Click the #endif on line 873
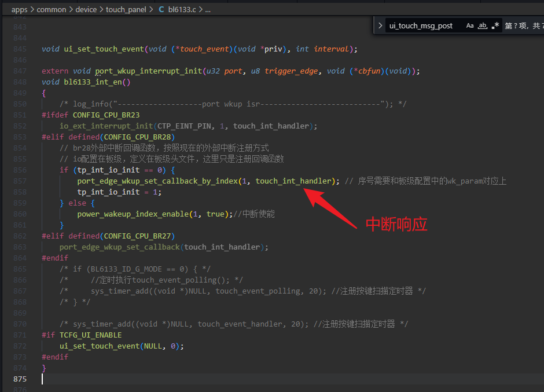Image resolution: width=544 pixels, height=392 pixels. click(55, 357)
